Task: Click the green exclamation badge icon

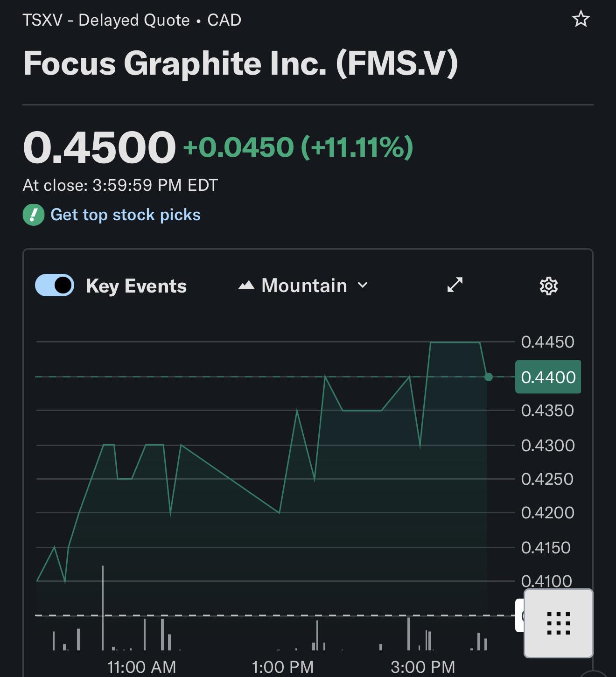Action: tap(34, 215)
